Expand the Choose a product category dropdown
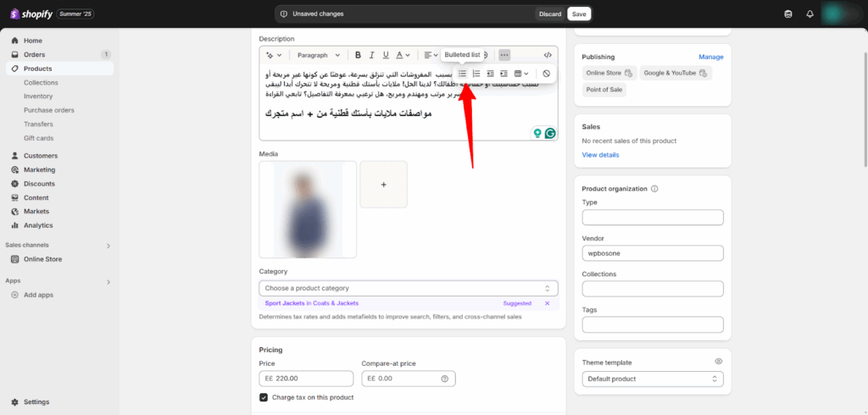Viewport: 868px width, 415px height. [409, 288]
